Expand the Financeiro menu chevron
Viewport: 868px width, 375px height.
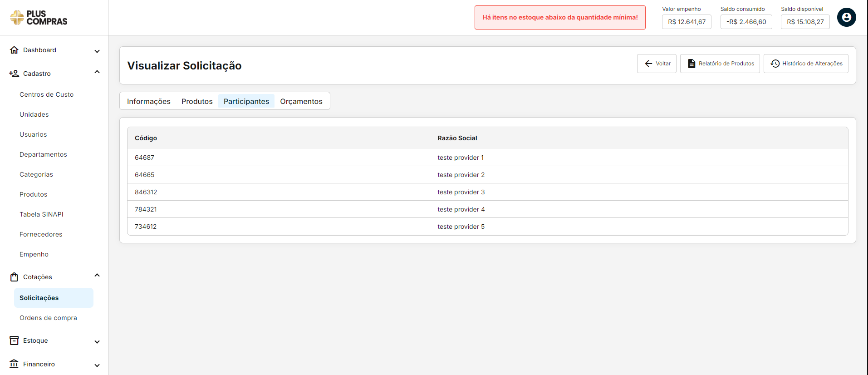click(97, 365)
